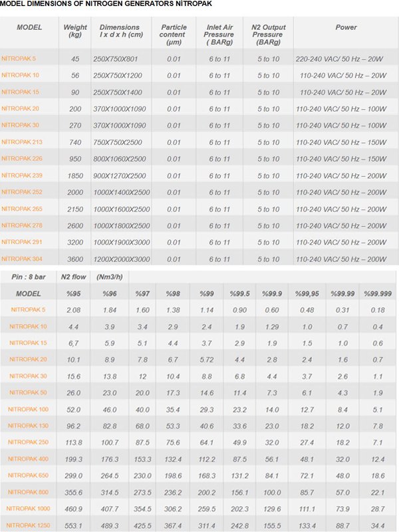
Task: Click the title 'MODEL DIMENSIONS OF NITROGEN GENERATORS NİTROPAK'
Action: click(106, 4)
